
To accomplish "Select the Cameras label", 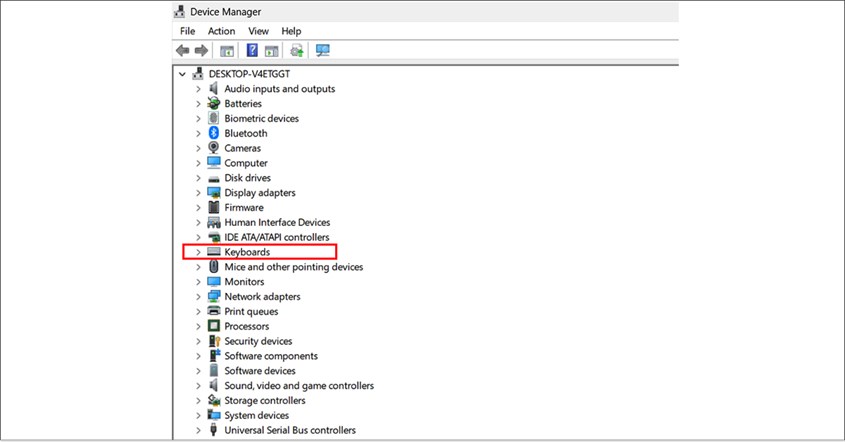I will click(x=243, y=148).
